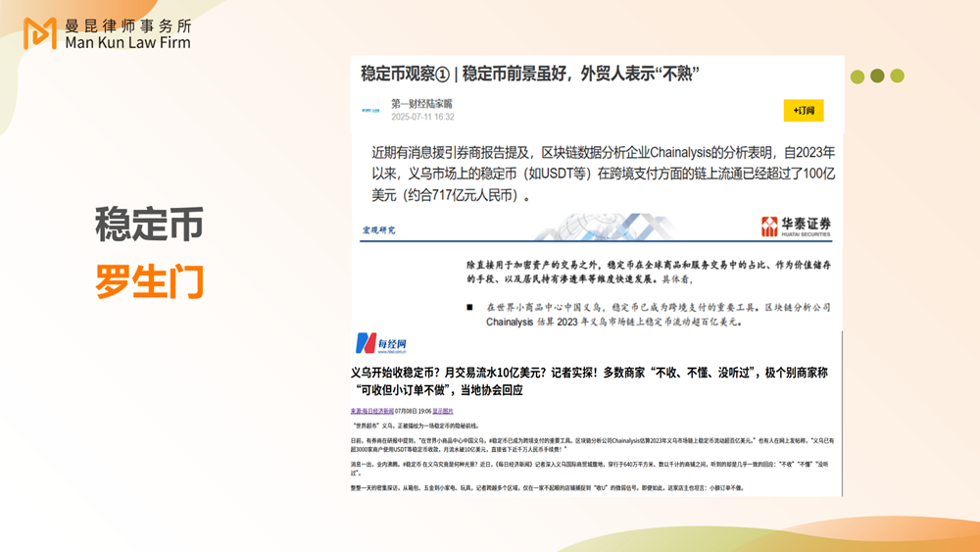Click the 每经网 site logo
This screenshot has height=552, width=980.
point(380,342)
